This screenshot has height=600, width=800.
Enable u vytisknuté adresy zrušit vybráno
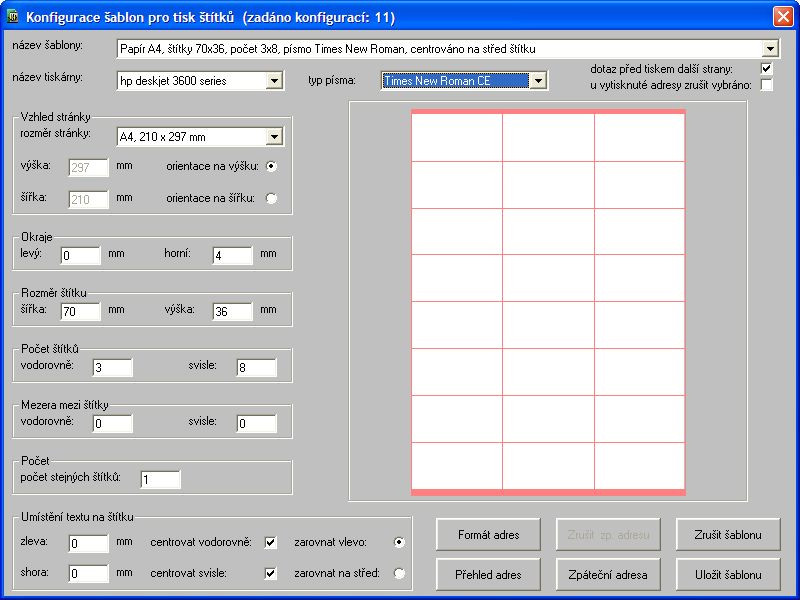[766, 85]
